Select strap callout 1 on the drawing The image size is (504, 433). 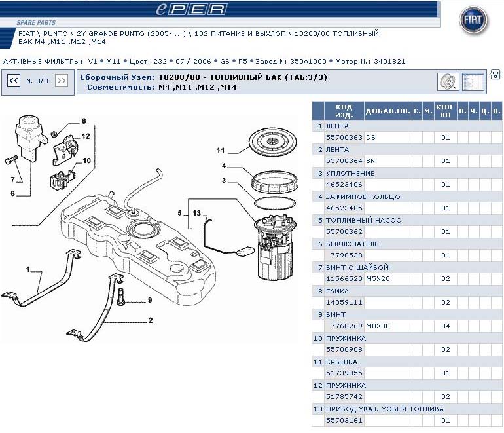tap(28, 269)
